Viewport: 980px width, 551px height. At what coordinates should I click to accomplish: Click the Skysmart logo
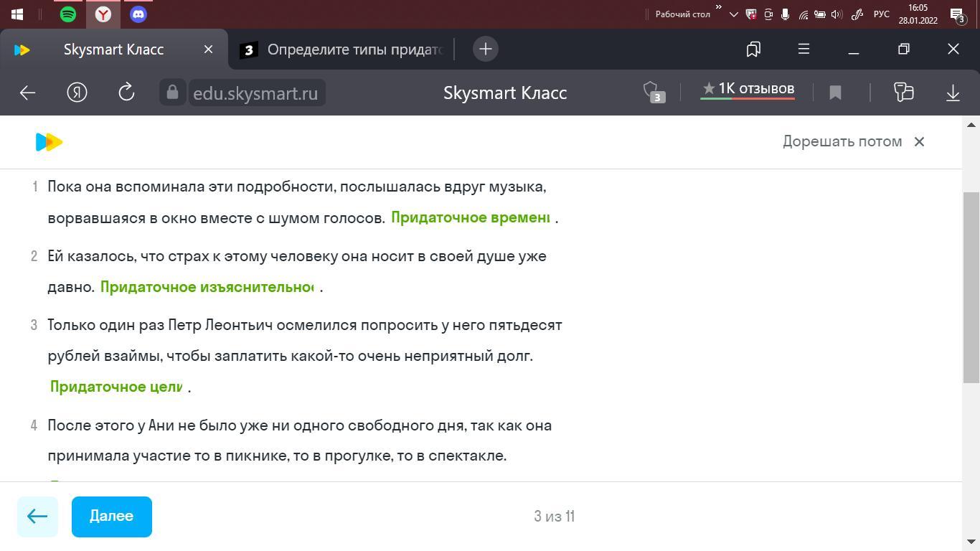pyautogui.click(x=49, y=142)
